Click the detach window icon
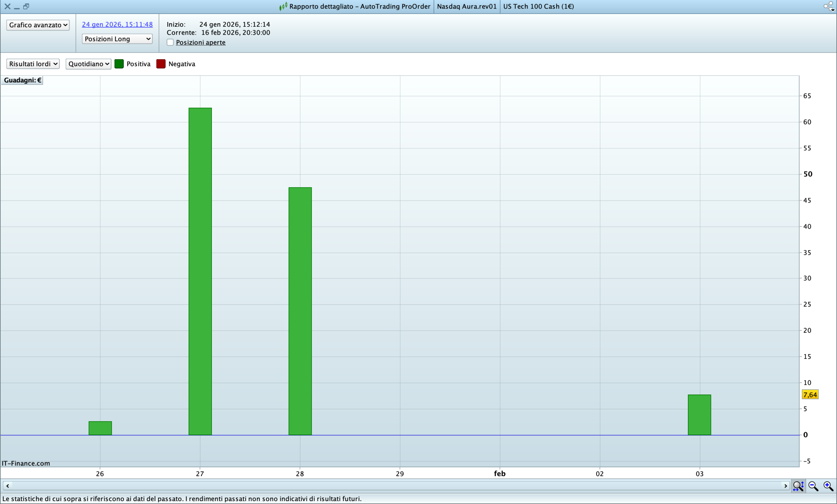The image size is (837, 504). tap(26, 6)
